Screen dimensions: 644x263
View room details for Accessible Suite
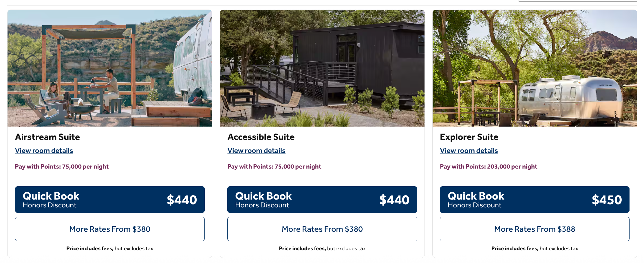(x=256, y=151)
